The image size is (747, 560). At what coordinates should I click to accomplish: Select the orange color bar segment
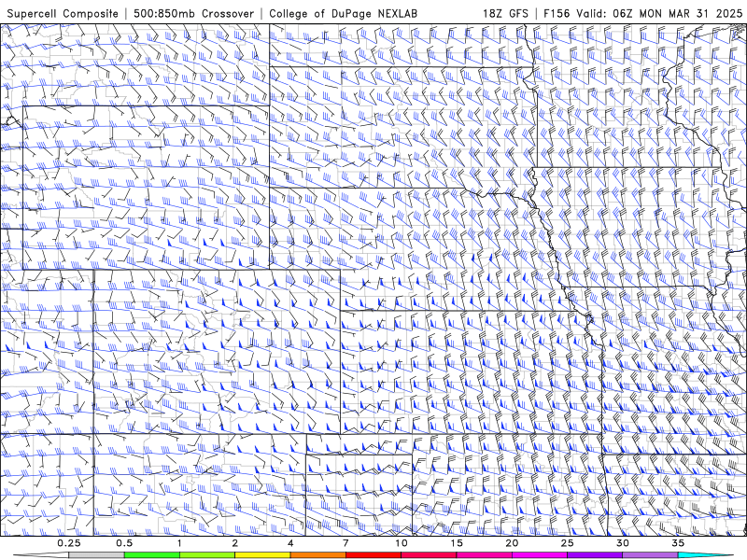[317, 555]
